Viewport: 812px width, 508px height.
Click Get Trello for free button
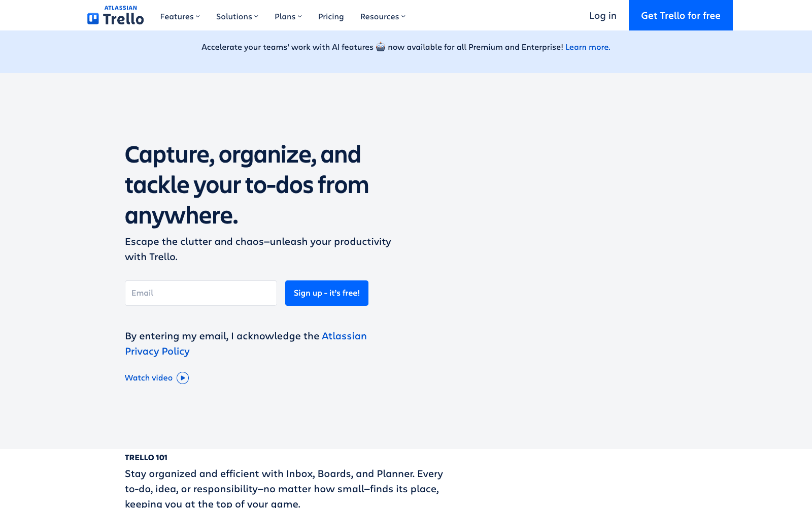coord(681,15)
